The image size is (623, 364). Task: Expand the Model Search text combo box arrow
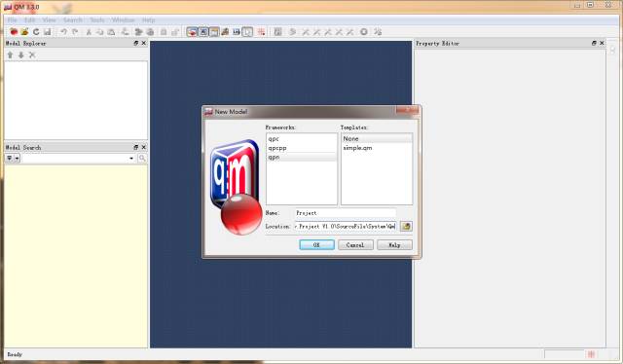(x=131, y=159)
